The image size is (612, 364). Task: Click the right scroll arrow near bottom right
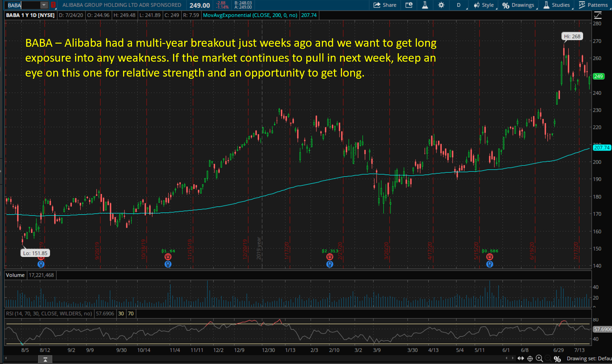[513, 358]
